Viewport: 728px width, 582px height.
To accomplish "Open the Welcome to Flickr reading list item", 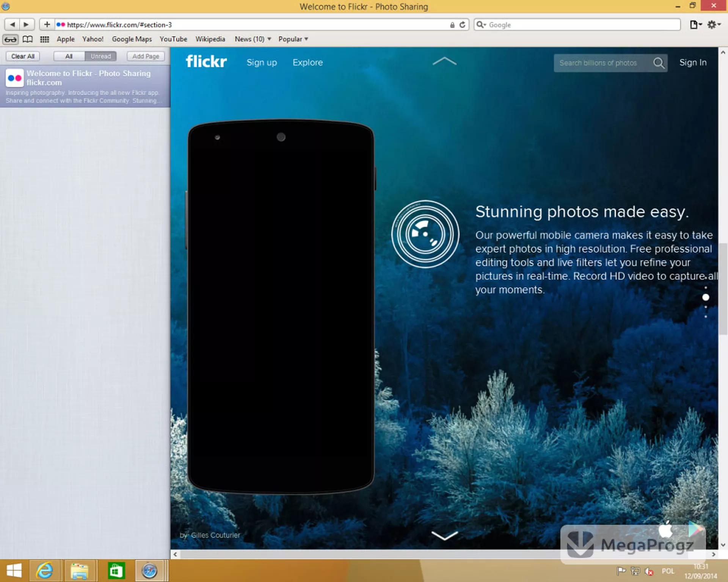I will 85,86.
